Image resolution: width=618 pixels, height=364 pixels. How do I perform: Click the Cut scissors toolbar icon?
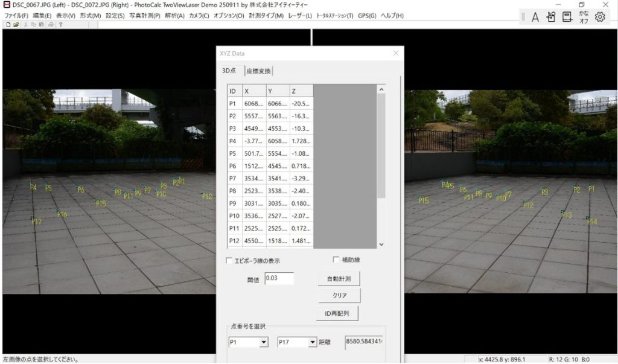click(25, 25)
